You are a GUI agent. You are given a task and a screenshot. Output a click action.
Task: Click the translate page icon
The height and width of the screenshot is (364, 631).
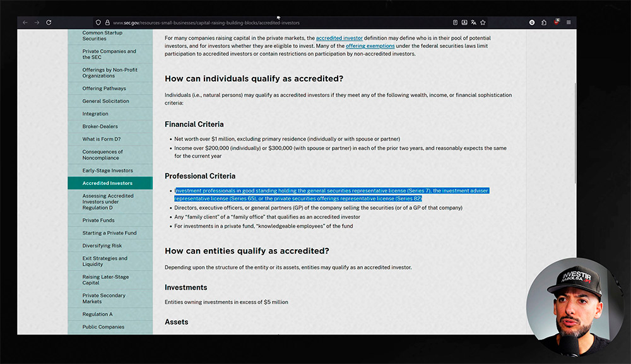[474, 23]
